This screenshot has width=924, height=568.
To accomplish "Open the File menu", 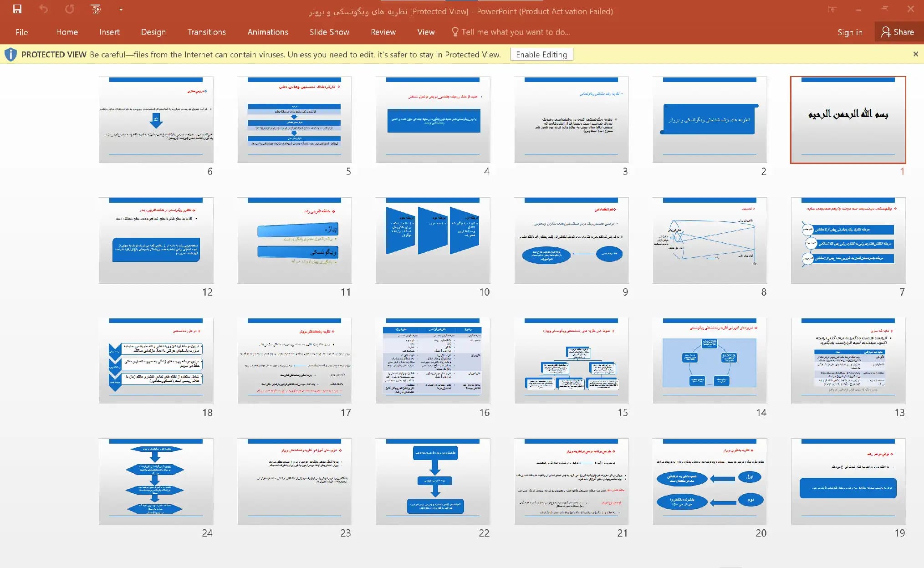I will click(21, 32).
